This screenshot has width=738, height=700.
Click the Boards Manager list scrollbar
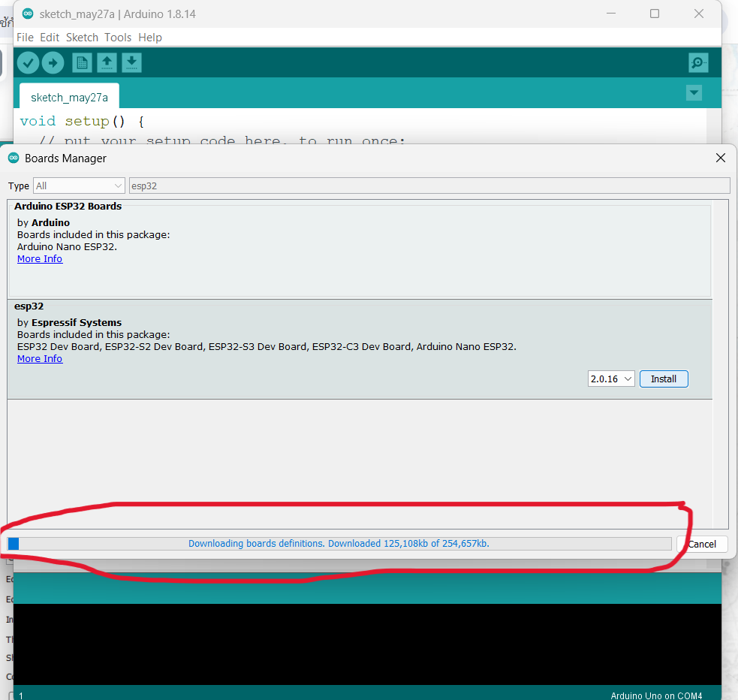coord(721,364)
